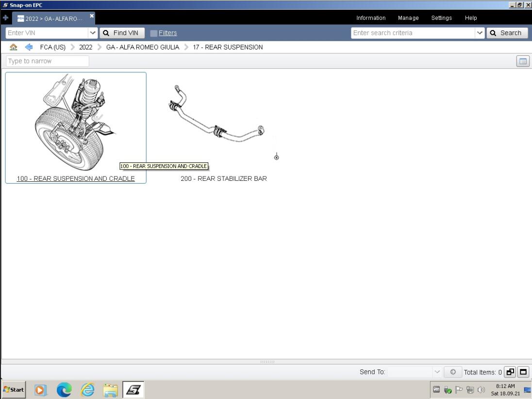Open the Windows Start menu
The image size is (532, 399).
tap(14, 390)
